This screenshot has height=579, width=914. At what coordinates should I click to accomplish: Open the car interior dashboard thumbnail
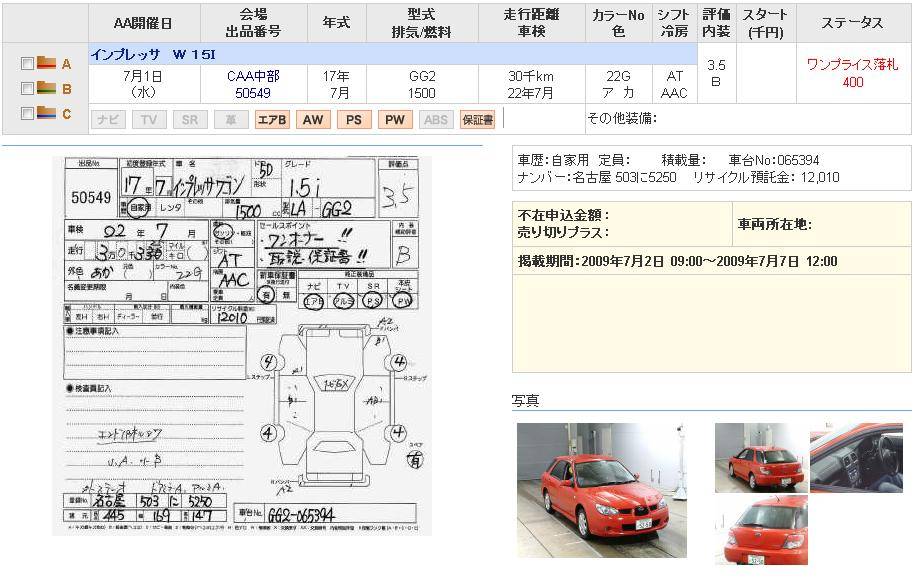(x=856, y=458)
